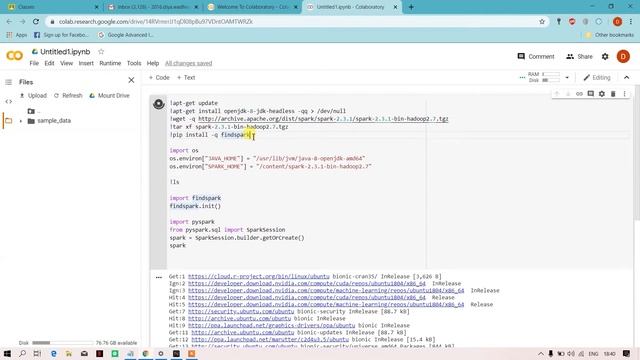Add a new Code cell
The width and height of the screenshot is (640, 360).
point(159,78)
